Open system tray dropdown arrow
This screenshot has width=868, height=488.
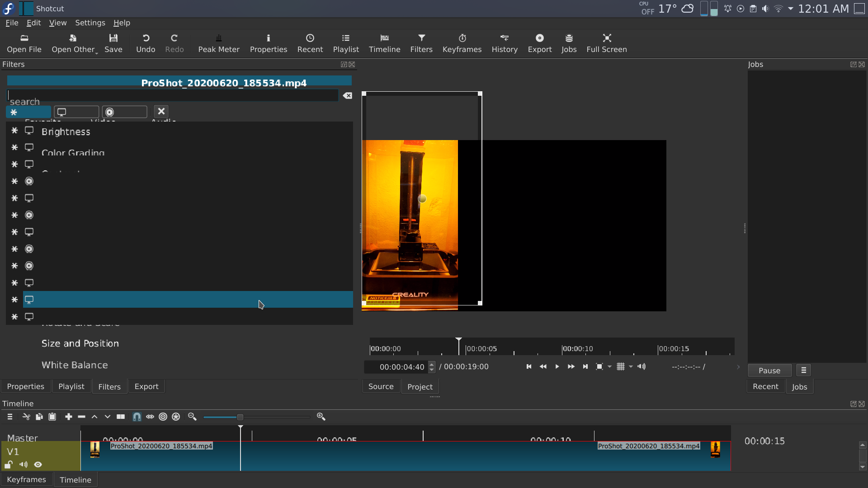[790, 9]
